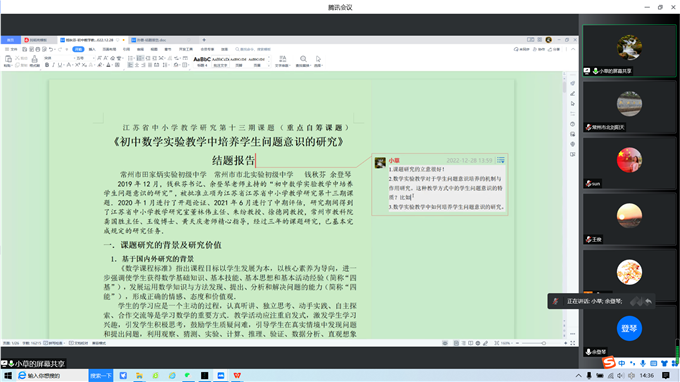
Task: Click the user avatar in WPS title bar
Action: [549, 40]
